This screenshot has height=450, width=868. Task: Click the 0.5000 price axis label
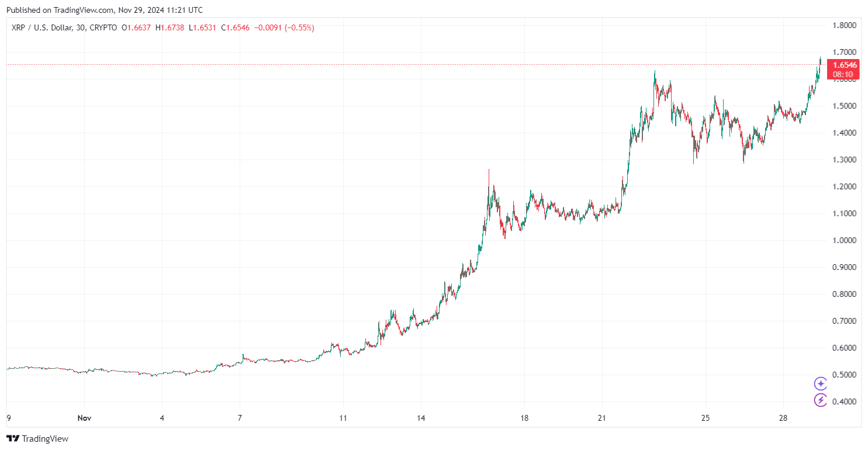pos(845,375)
